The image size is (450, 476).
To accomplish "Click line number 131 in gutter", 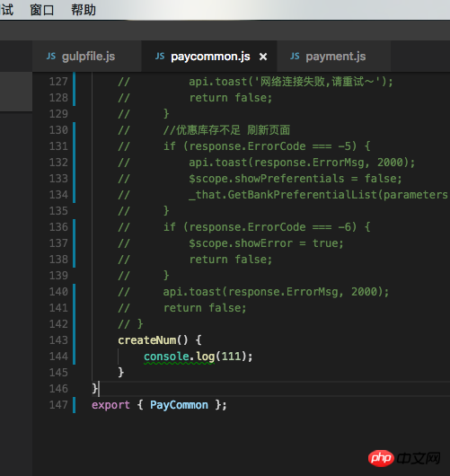I will (58, 146).
